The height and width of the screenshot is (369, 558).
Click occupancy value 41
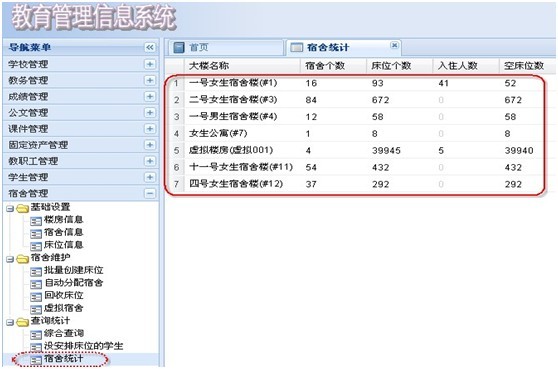(443, 83)
